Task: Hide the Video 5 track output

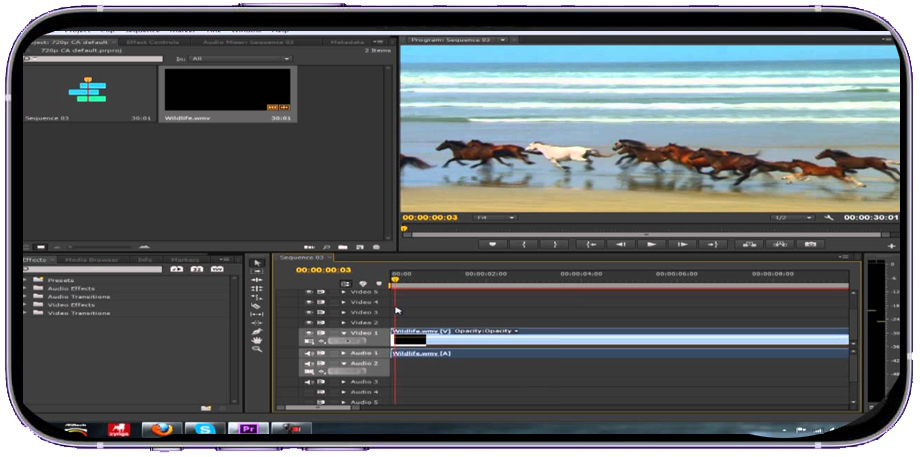Action: [x=309, y=292]
